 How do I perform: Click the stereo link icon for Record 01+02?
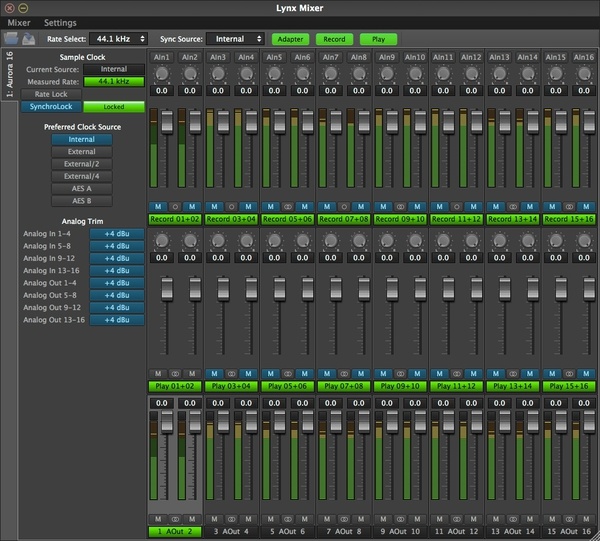pyautogui.click(x=175, y=206)
